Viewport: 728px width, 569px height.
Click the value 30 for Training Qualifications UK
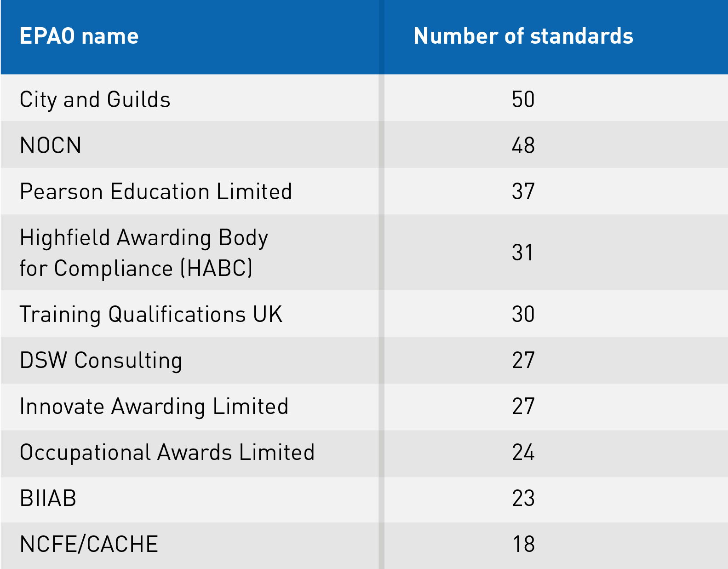point(523,314)
